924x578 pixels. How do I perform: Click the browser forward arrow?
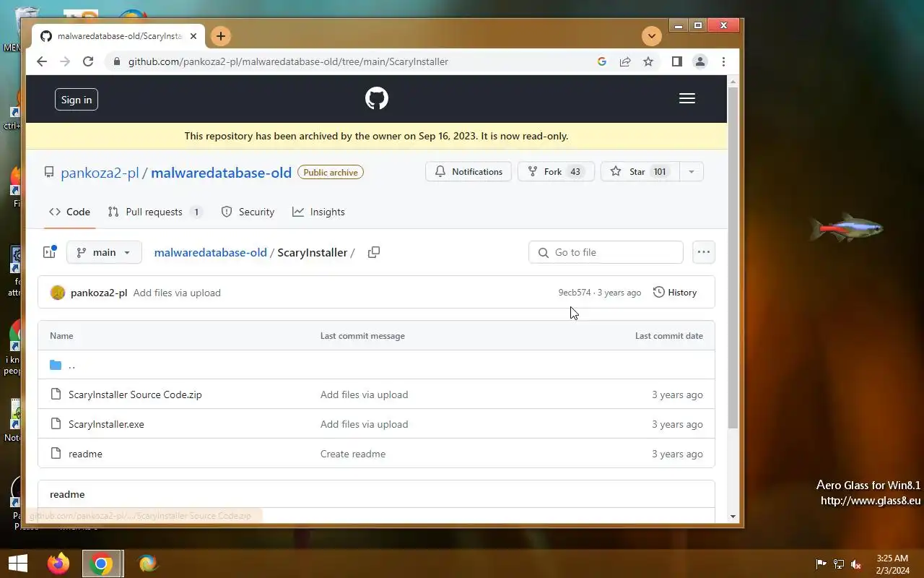click(x=65, y=61)
